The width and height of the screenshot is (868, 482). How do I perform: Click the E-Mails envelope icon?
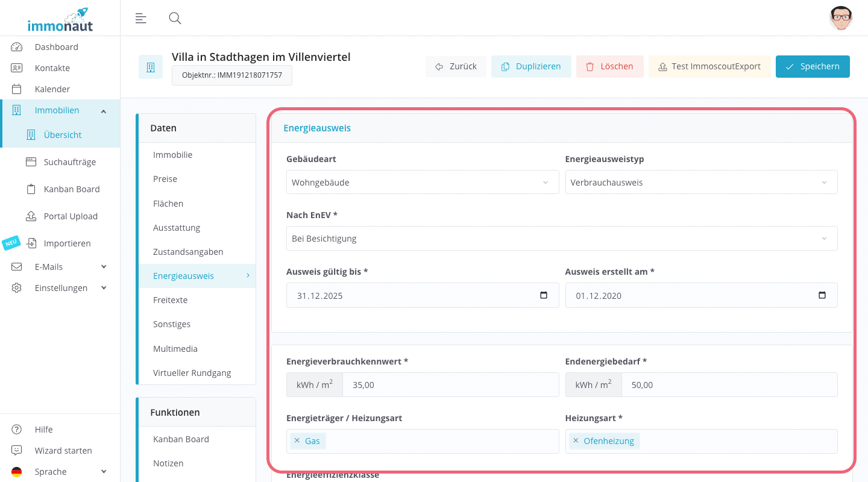pos(17,267)
